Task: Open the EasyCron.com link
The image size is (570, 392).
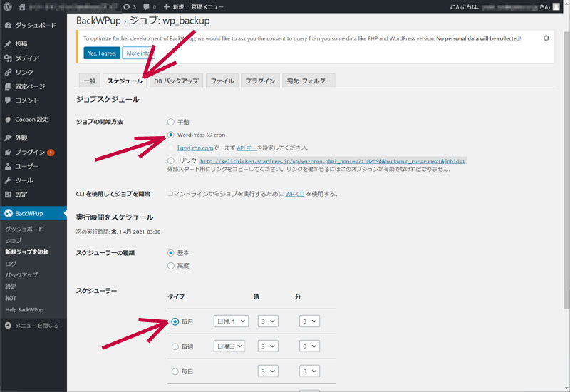Action: pos(195,148)
